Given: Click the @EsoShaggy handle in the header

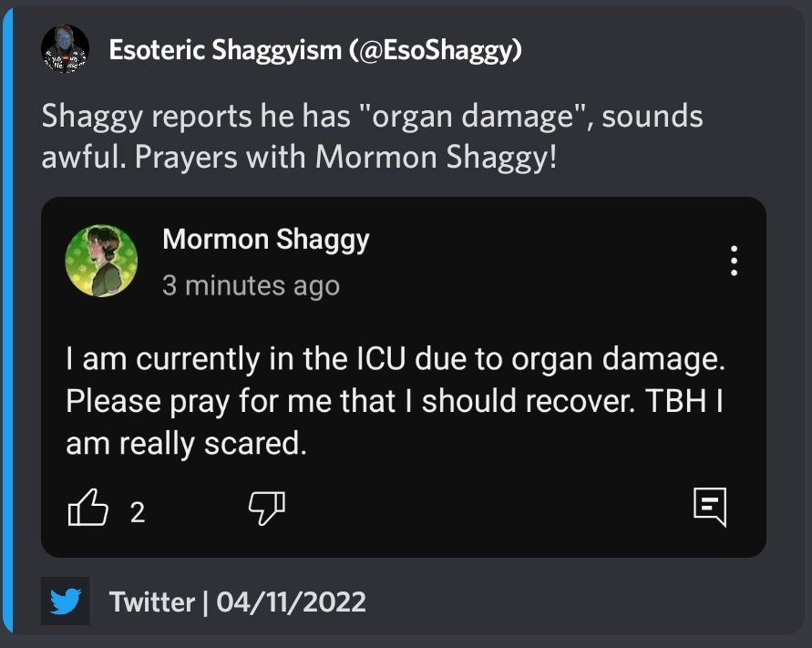Looking at the screenshot, I should 435,50.
